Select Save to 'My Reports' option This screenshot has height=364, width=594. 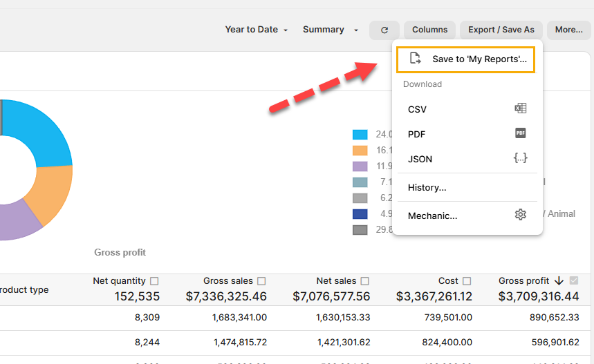pos(479,59)
